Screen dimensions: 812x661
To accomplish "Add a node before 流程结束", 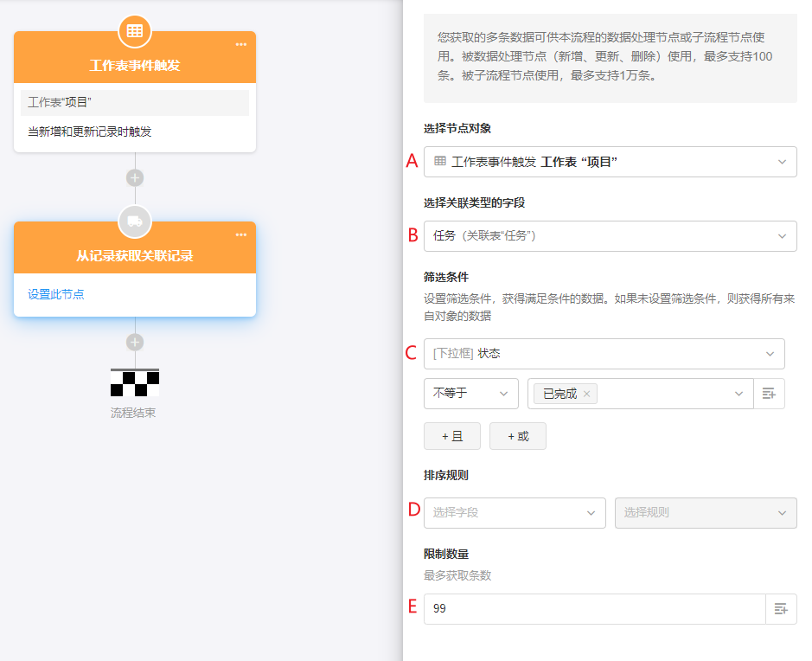I will [x=135, y=343].
